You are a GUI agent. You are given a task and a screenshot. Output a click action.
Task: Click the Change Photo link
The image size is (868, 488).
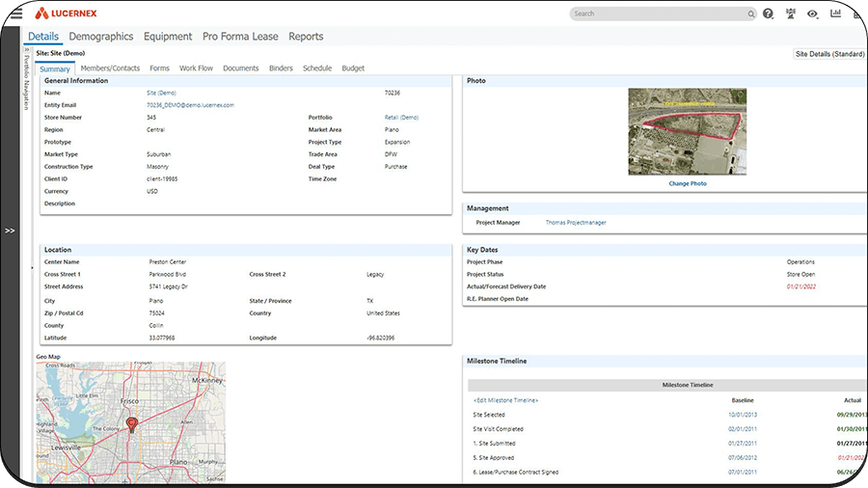click(687, 183)
